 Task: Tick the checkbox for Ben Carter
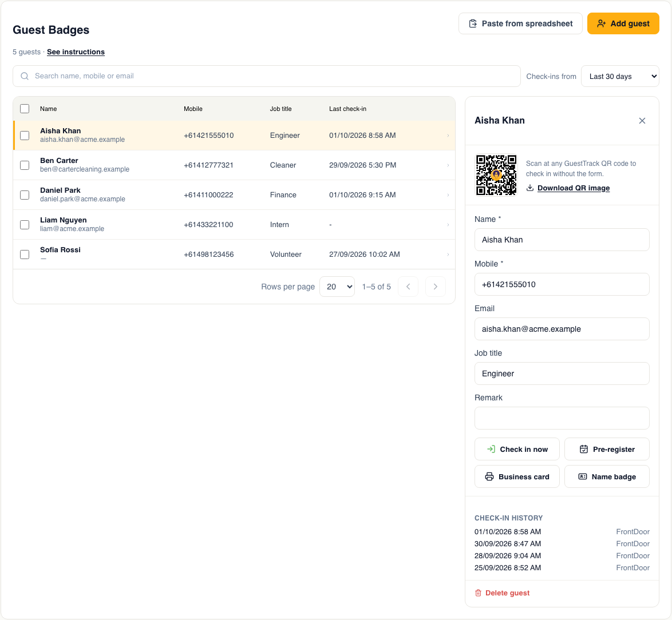pos(25,165)
